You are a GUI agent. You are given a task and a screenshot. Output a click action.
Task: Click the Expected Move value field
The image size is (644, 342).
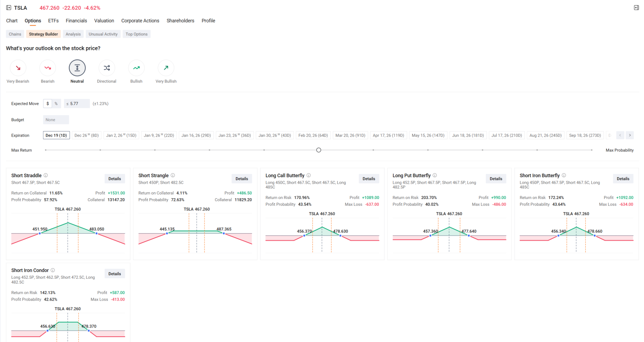pos(76,104)
